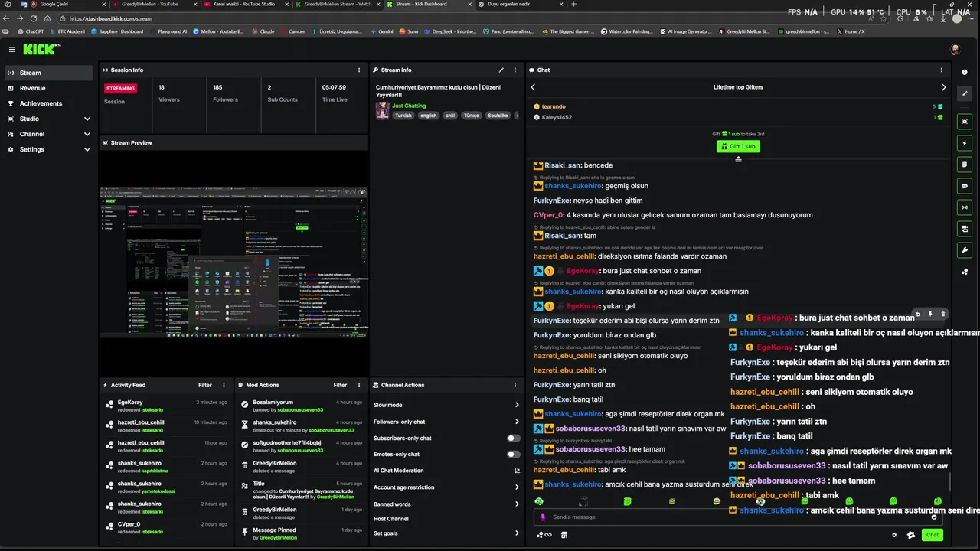Click the chat badge icon beside Chat button
The width and height of the screenshot is (980, 551).
tap(911, 535)
